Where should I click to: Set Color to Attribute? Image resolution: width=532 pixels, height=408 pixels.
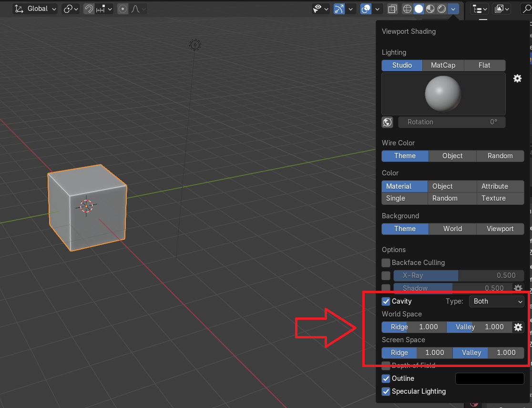tap(501, 186)
